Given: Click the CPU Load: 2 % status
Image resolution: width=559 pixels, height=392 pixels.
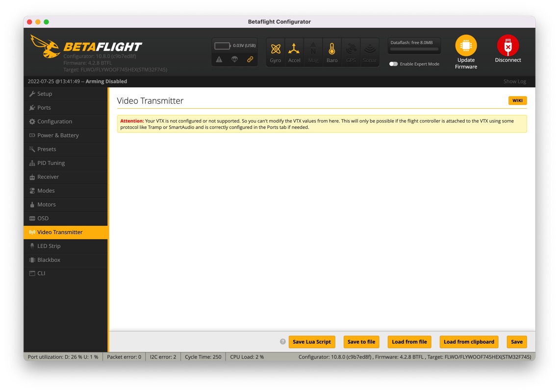Looking at the screenshot, I should [247, 357].
